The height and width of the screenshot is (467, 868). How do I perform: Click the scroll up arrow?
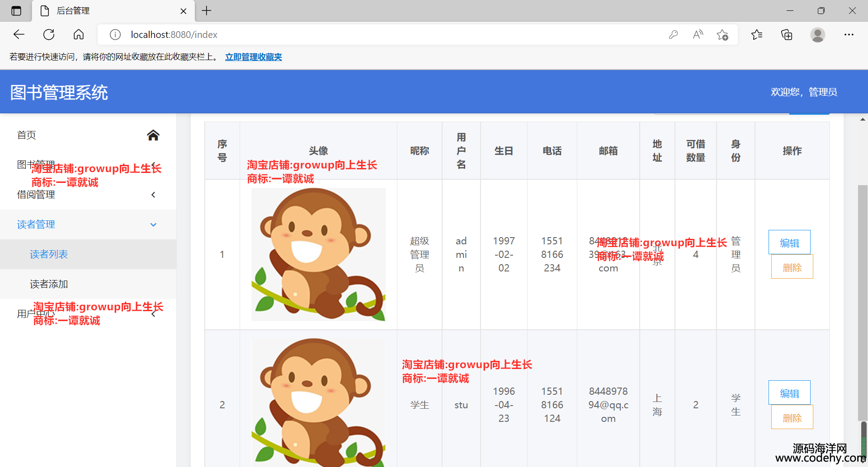click(863, 120)
